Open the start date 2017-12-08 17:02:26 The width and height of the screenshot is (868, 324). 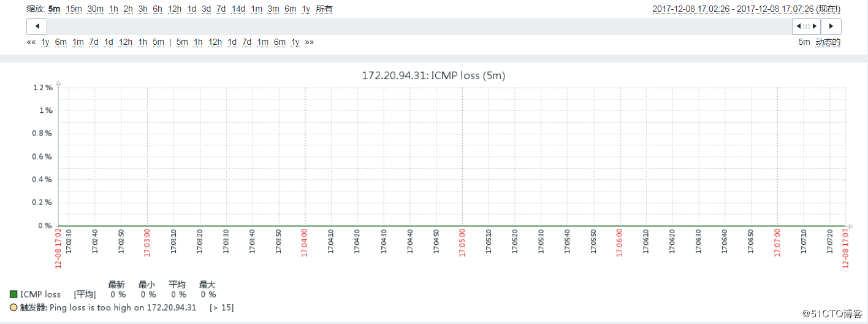(x=690, y=9)
